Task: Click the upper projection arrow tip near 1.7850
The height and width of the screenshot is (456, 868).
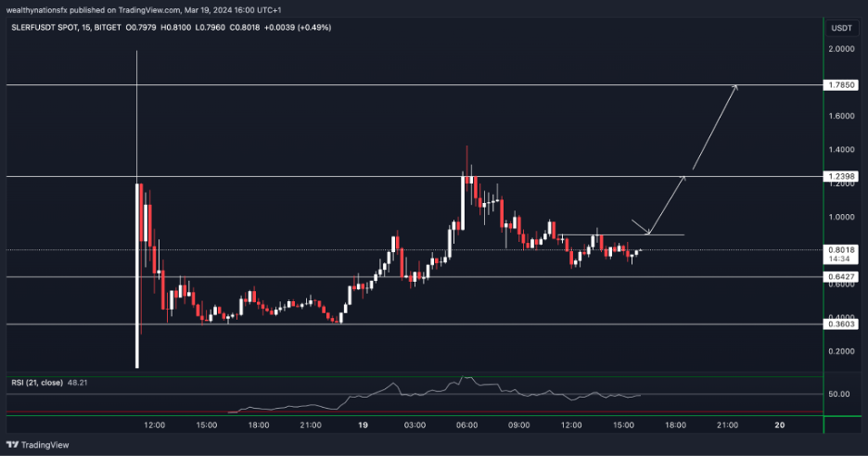Action: pos(737,86)
